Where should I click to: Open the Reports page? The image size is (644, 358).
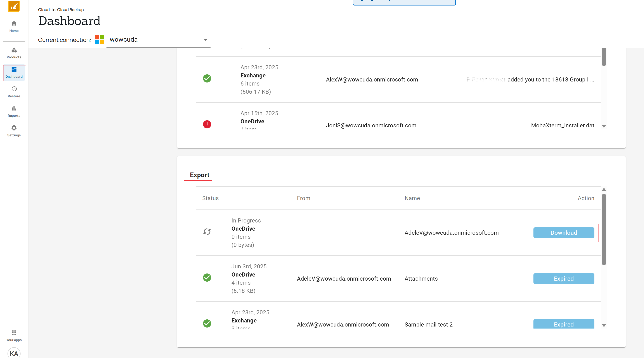coord(14,112)
